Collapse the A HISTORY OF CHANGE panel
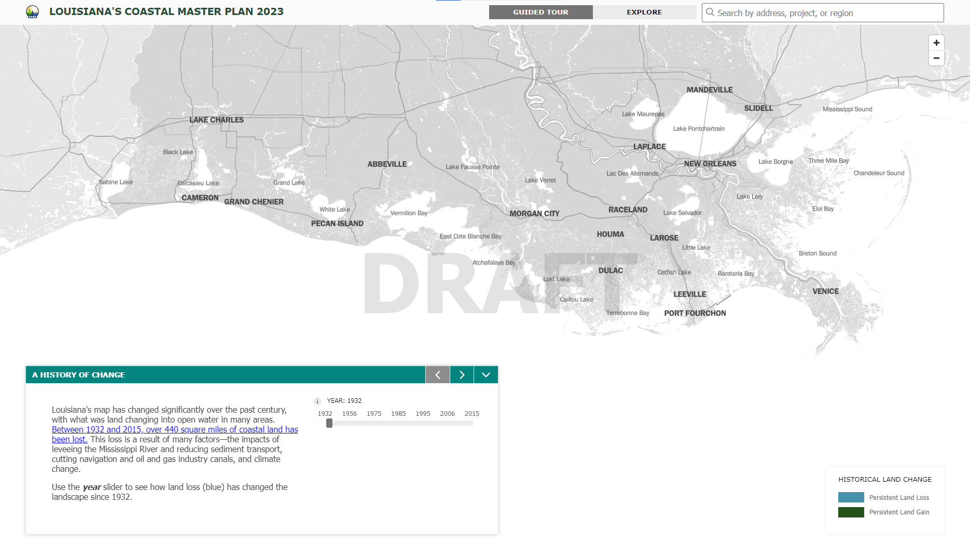This screenshot has width=970, height=560. pos(486,374)
